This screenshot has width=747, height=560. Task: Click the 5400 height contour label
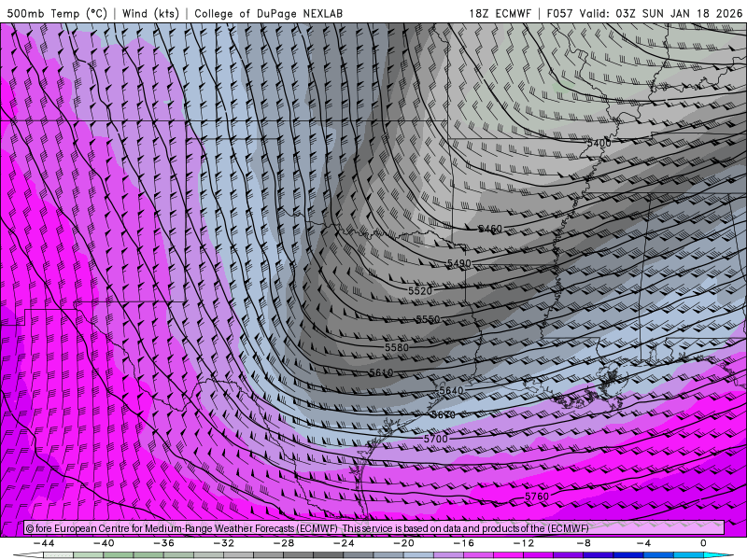pyautogui.click(x=599, y=143)
